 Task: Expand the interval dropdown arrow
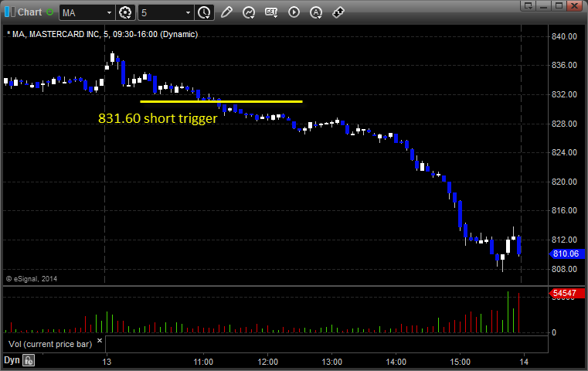tap(189, 13)
